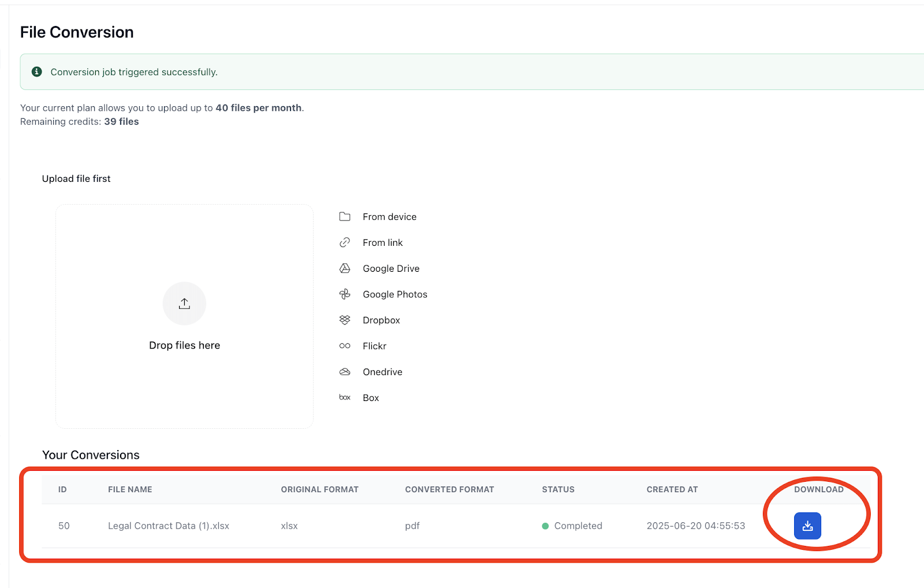This screenshot has height=588, width=924.
Task: Click the upload arrow inside the drop zone
Action: click(184, 304)
